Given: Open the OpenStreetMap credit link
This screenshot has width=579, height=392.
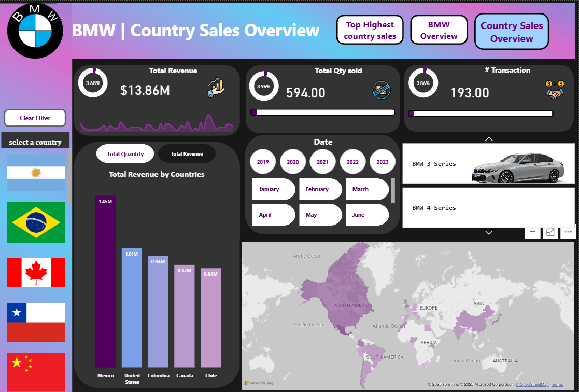Looking at the screenshot, I should coord(532,384).
